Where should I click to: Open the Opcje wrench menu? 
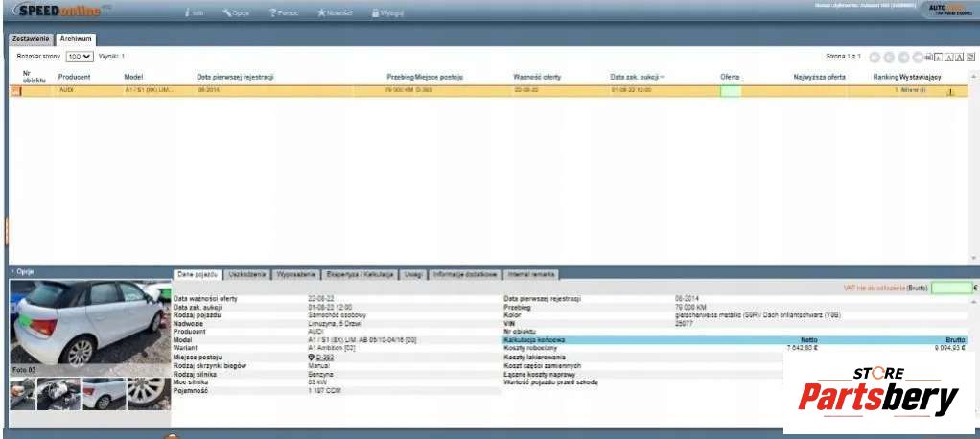[236, 12]
